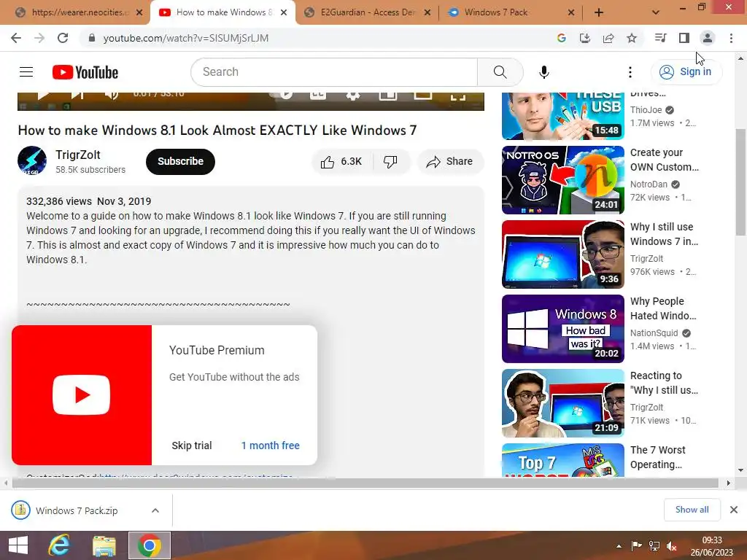View site information padlock

pyautogui.click(x=92, y=38)
